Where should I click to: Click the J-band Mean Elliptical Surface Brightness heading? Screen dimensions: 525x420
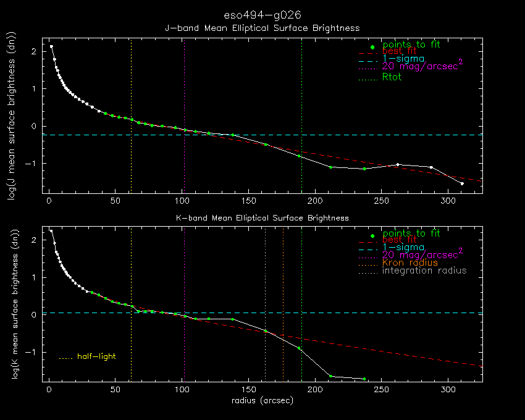pos(262,28)
